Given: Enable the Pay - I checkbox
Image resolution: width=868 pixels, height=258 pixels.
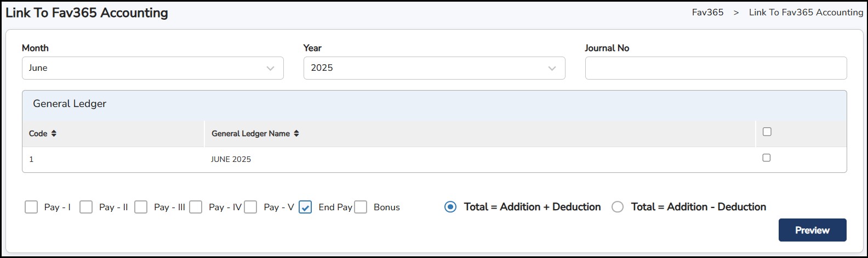Looking at the screenshot, I should [31, 207].
